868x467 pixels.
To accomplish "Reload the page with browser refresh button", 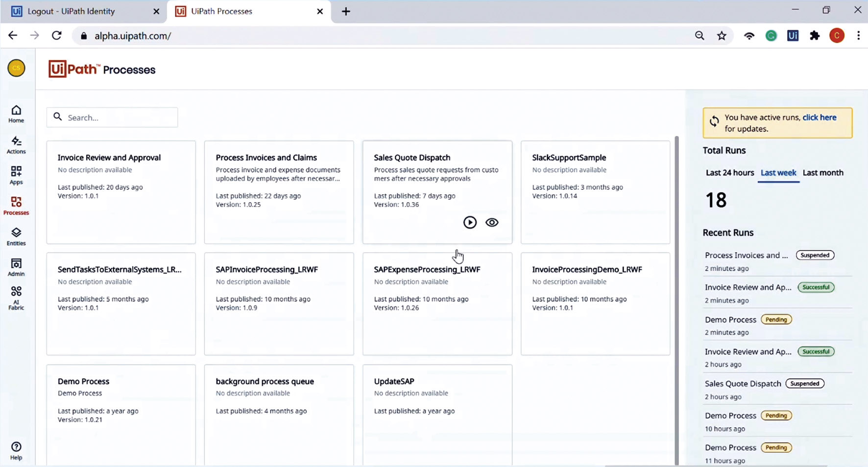I will tap(57, 35).
